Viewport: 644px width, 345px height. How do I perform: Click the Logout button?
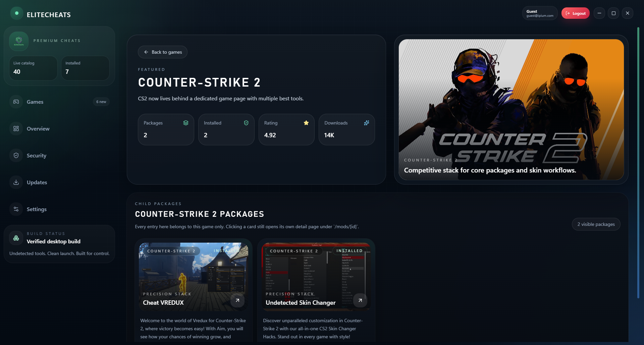(x=576, y=13)
